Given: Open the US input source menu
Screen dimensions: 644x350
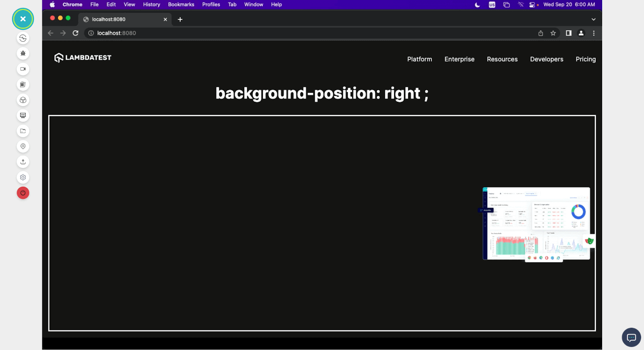Looking at the screenshot, I should point(492,5).
